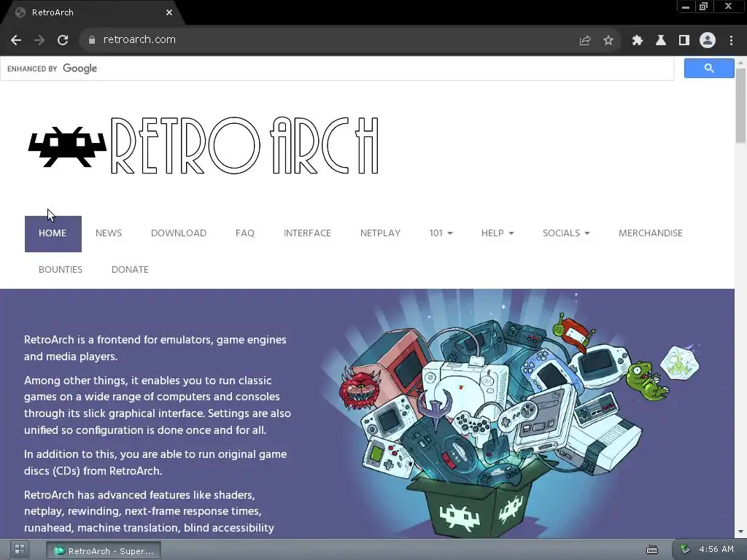The image size is (747, 560).
Task: Click the RETRO ARCH wordmark logo
Action: pyautogui.click(x=244, y=146)
